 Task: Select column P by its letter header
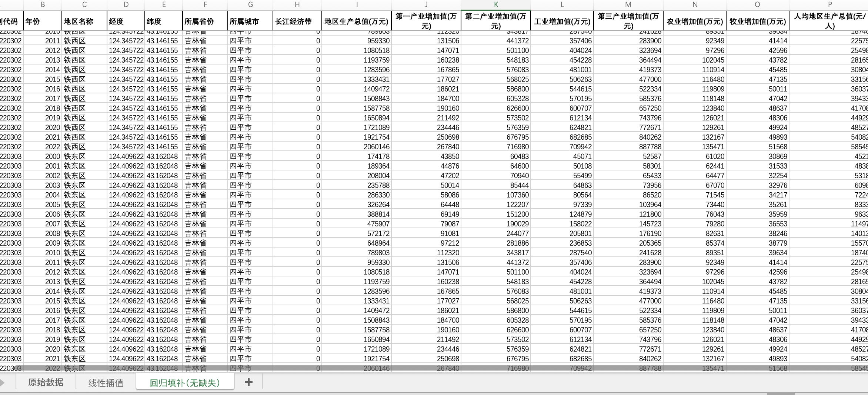click(x=829, y=4)
